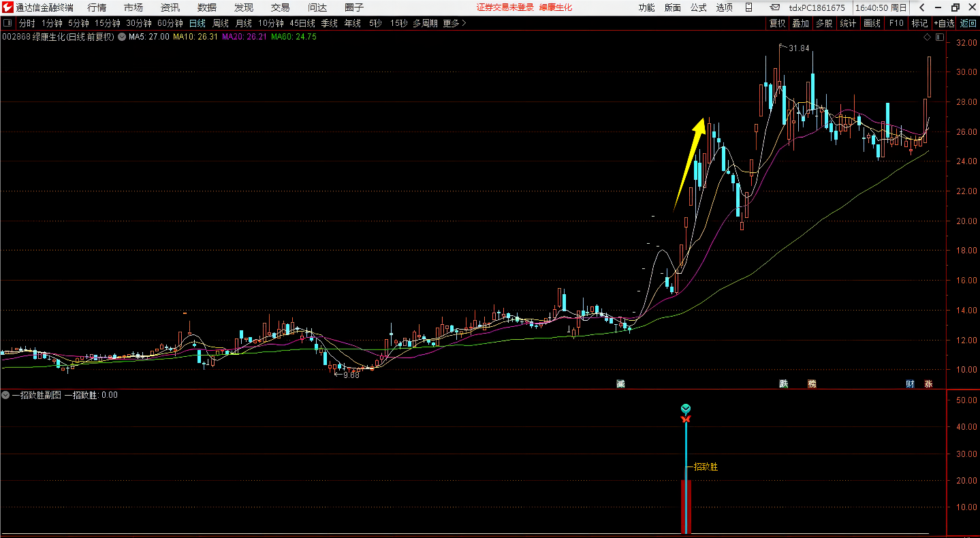980x538 pixels.
Task: Click the green signal icon atop indicator bar
Action: [x=686, y=409]
